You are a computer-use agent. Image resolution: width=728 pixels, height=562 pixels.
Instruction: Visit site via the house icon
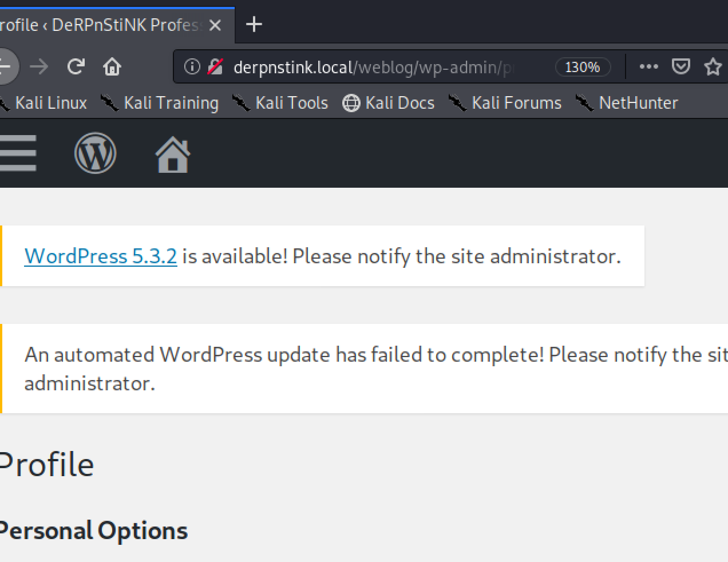click(x=172, y=155)
